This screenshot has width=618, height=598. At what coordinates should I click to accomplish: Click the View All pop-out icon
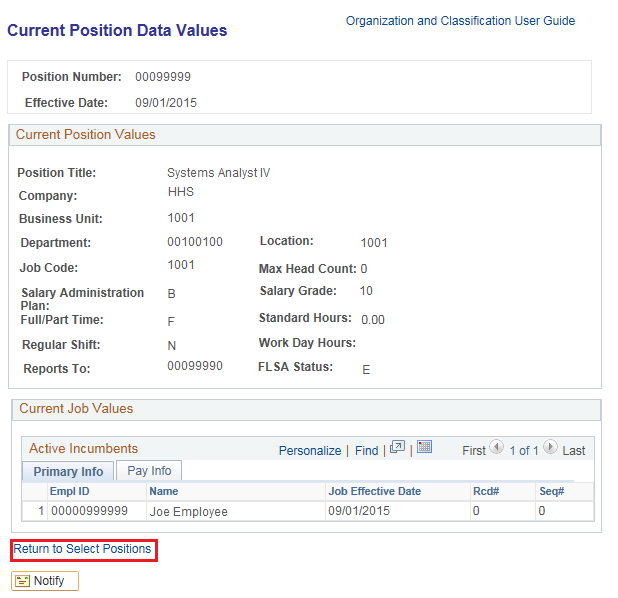click(x=397, y=449)
